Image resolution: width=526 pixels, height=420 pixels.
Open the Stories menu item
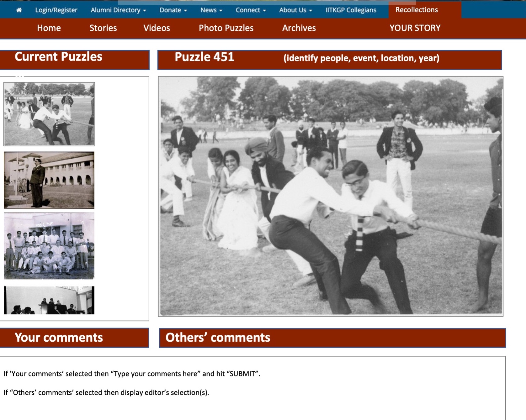click(103, 28)
